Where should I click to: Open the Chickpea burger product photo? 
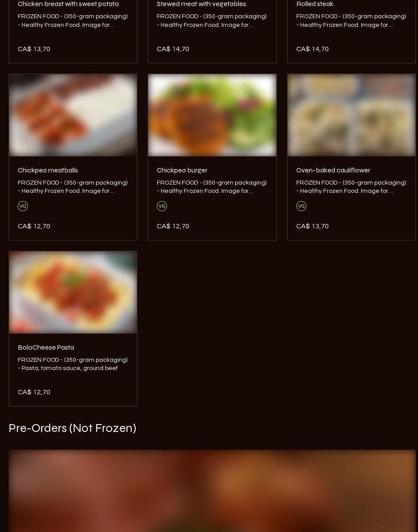[212, 115]
